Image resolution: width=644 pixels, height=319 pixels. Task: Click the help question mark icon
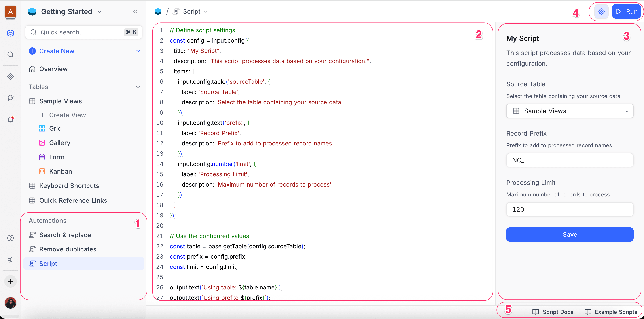(11, 238)
